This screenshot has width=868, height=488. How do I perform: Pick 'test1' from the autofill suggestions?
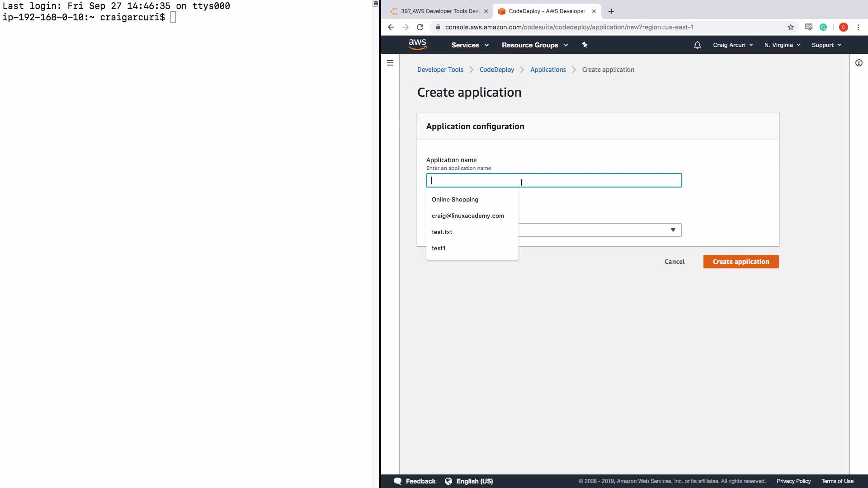point(439,248)
